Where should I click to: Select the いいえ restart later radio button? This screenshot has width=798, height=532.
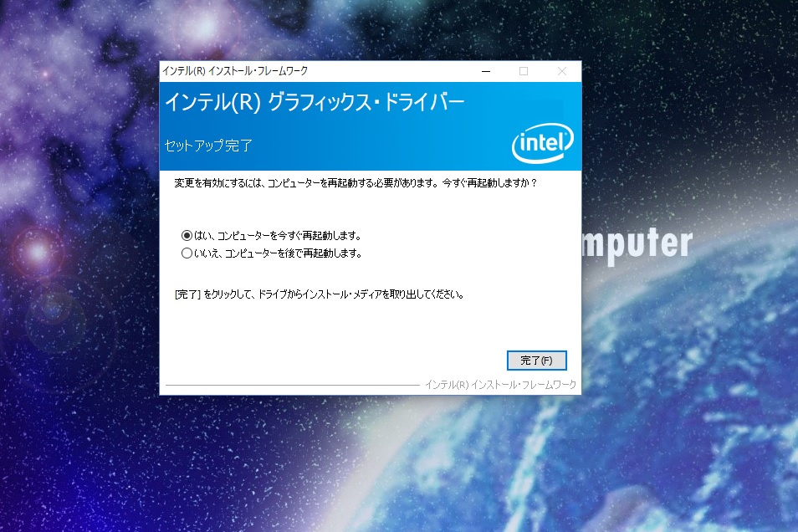point(187,253)
